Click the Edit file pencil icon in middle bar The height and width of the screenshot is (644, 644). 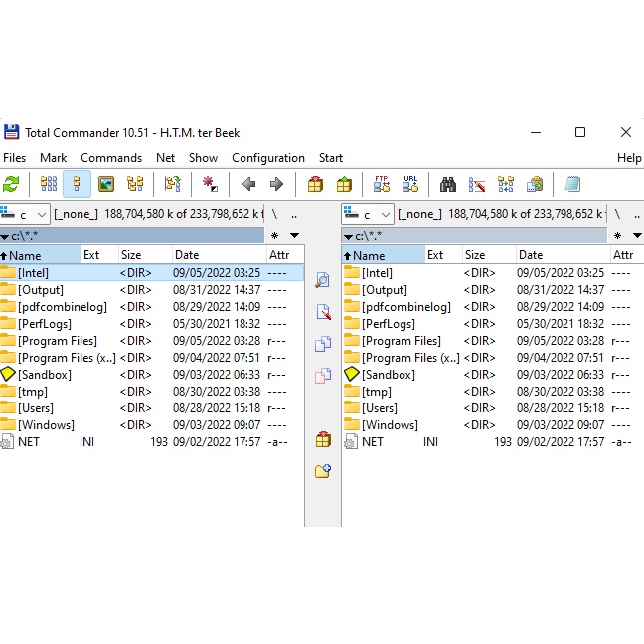(322, 312)
